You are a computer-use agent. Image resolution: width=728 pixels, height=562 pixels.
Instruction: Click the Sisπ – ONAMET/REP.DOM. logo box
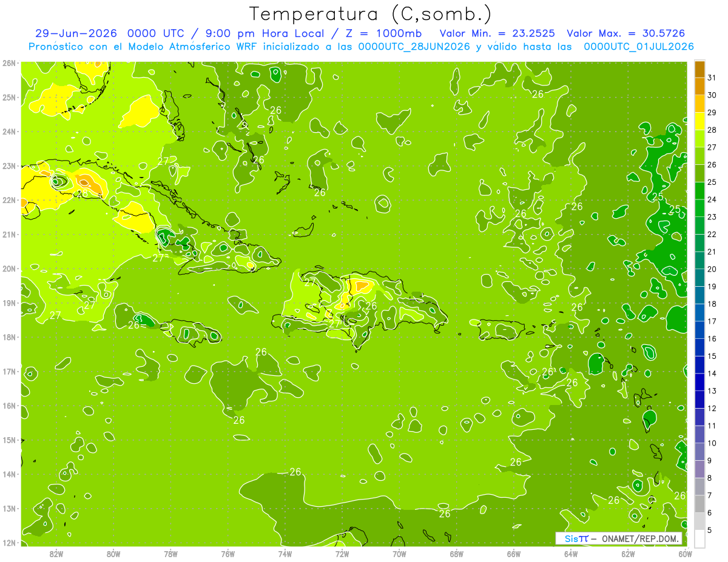(619, 538)
